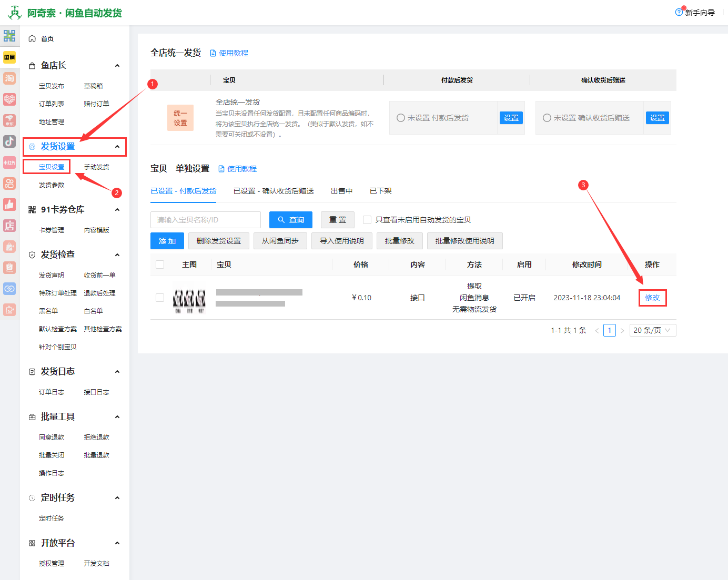728x580 pixels.
Task: Open the 新手向导 help guide
Action: (695, 13)
